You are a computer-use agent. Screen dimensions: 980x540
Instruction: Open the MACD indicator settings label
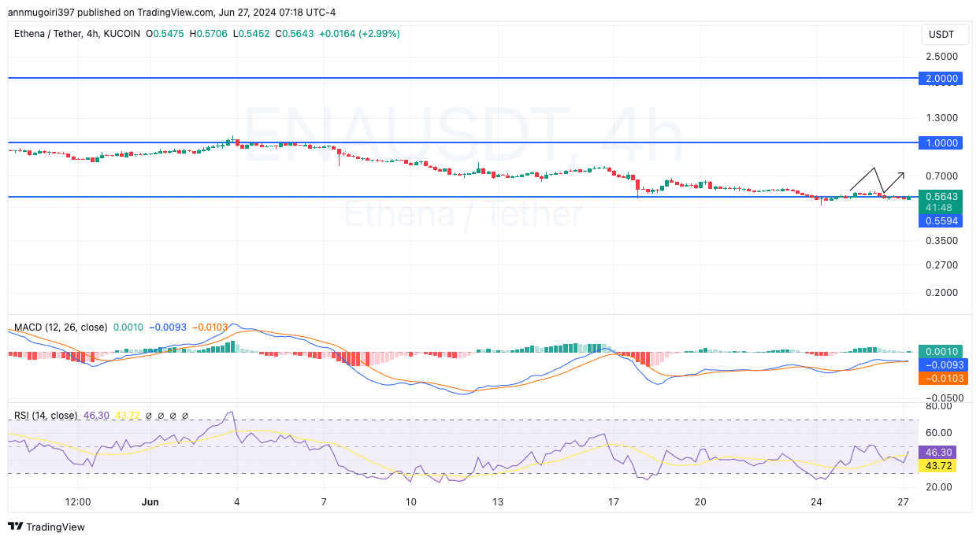click(59, 327)
